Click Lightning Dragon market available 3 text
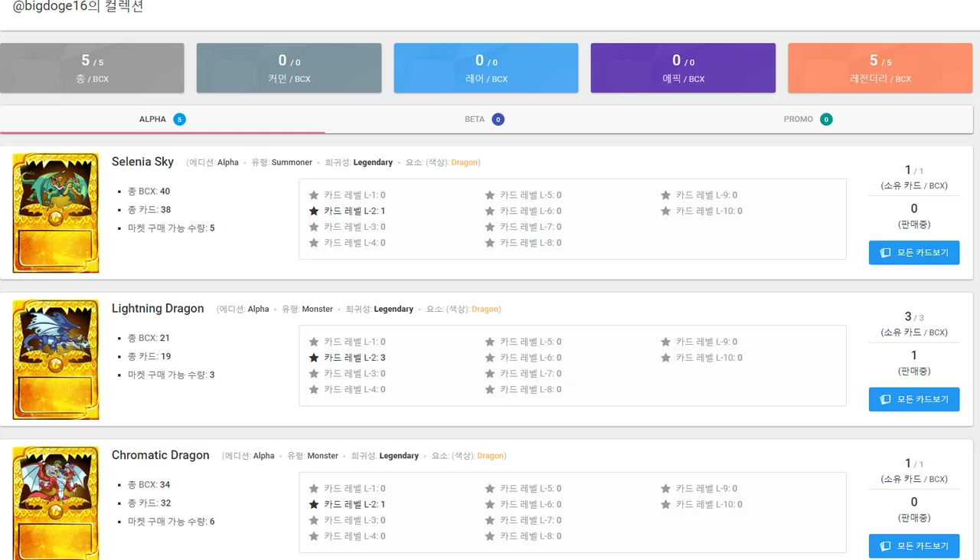Viewport: 980px width, 560px height. pos(171,375)
